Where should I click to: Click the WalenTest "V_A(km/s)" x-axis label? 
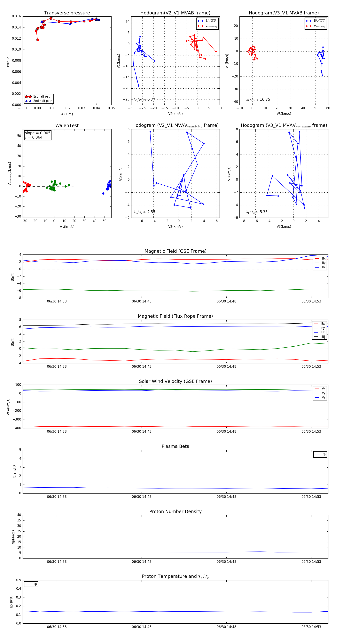click(67, 227)
